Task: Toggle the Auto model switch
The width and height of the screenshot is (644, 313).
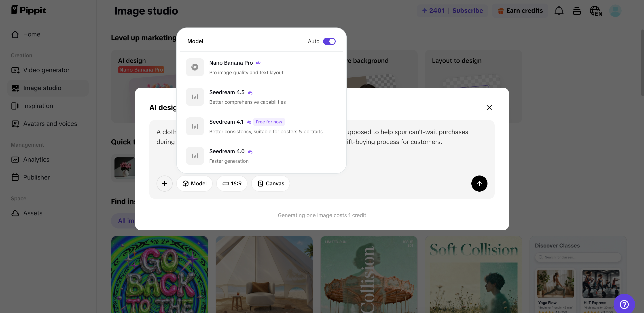Action: click(329, 41)
